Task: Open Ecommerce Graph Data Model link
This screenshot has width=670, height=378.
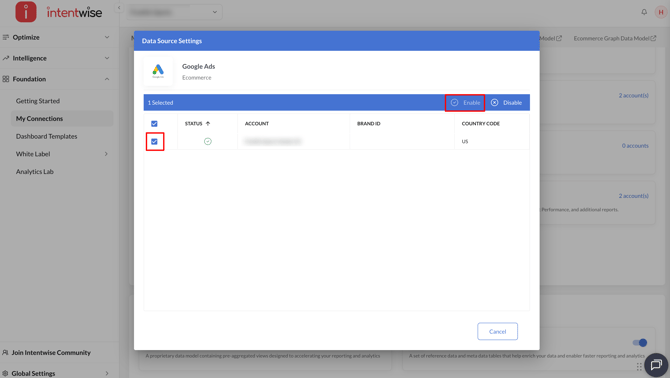Action: pyautogui.click(x=614, y=38)
